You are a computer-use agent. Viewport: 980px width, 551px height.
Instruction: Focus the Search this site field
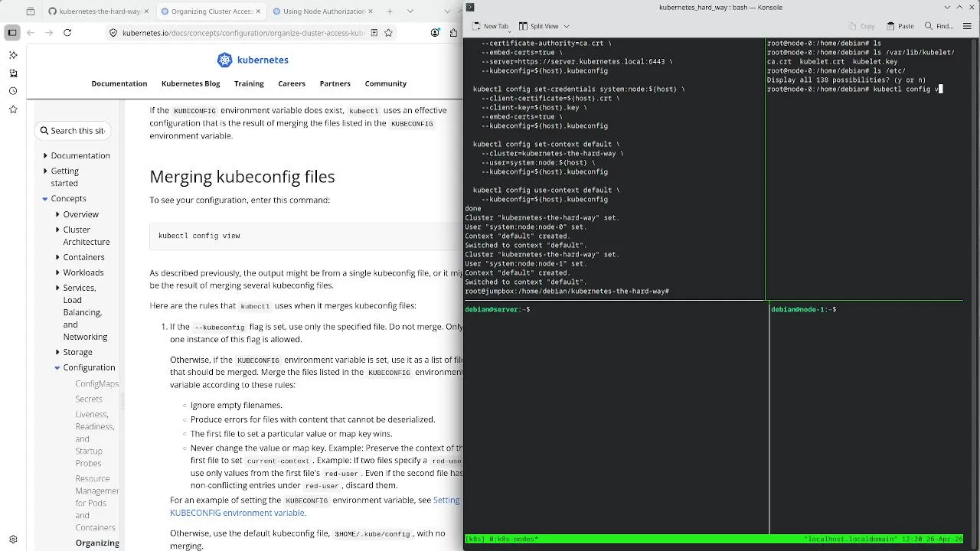click(74, 131)
